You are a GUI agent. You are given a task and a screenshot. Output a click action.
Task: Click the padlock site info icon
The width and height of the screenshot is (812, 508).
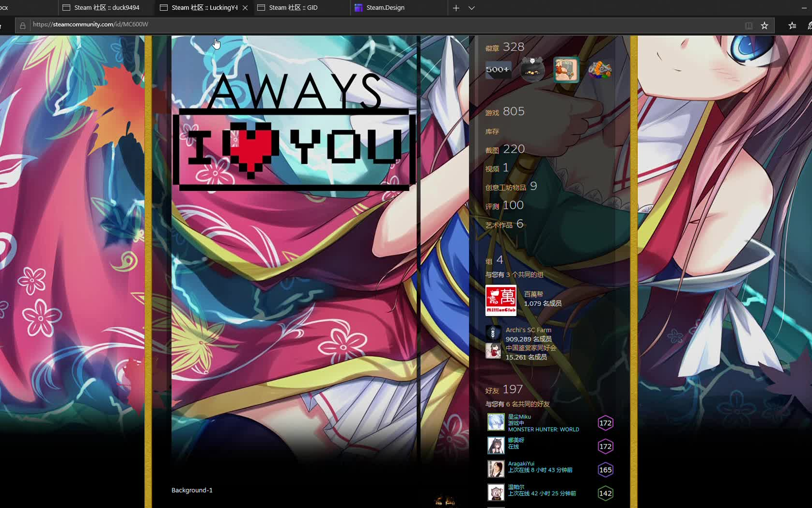point(22,26)
